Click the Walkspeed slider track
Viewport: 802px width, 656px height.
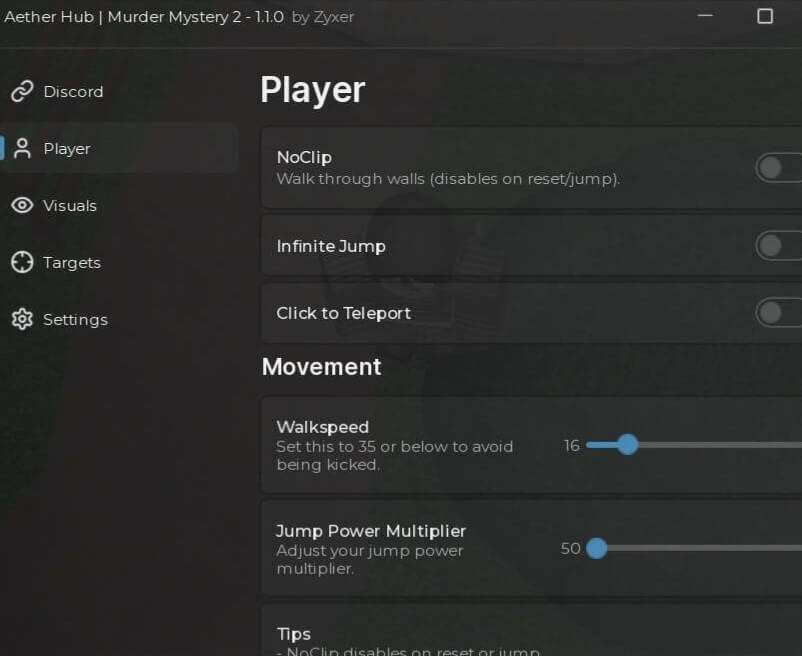point(694,445)
